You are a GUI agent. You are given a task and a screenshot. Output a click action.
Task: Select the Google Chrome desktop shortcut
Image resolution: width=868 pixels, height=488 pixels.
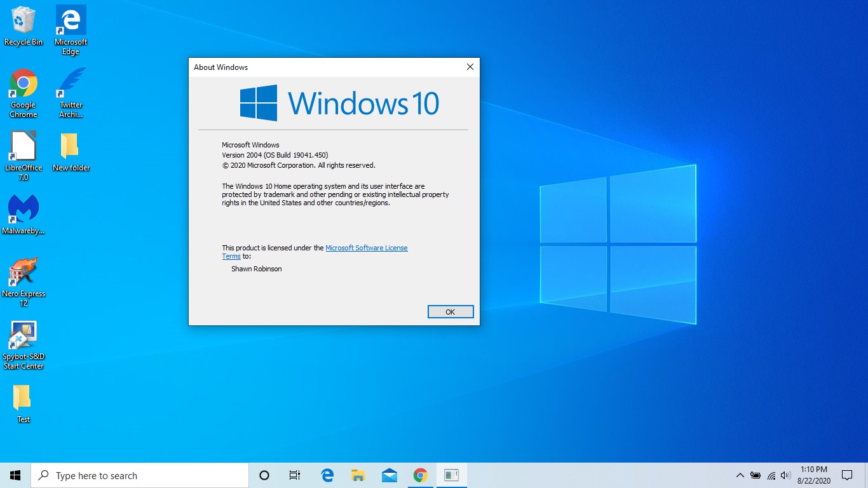pos(24,93)
